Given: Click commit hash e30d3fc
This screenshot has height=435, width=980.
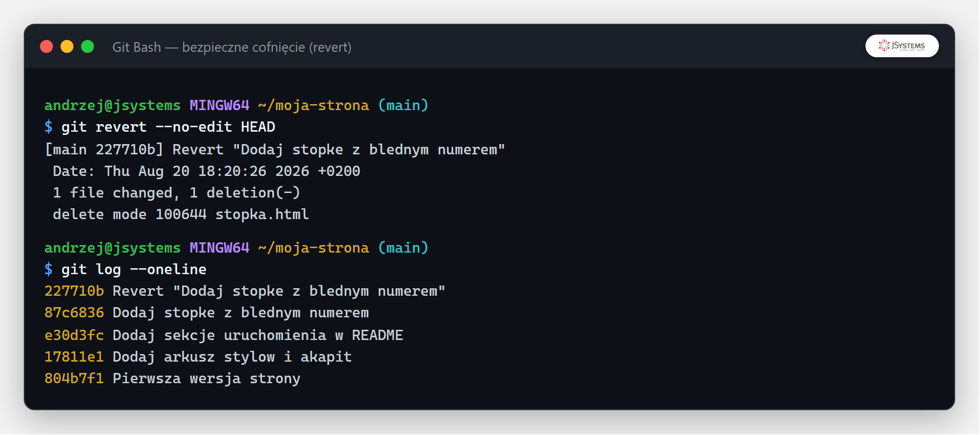Looking at the screenshot, I should click(x=74, y=335).
